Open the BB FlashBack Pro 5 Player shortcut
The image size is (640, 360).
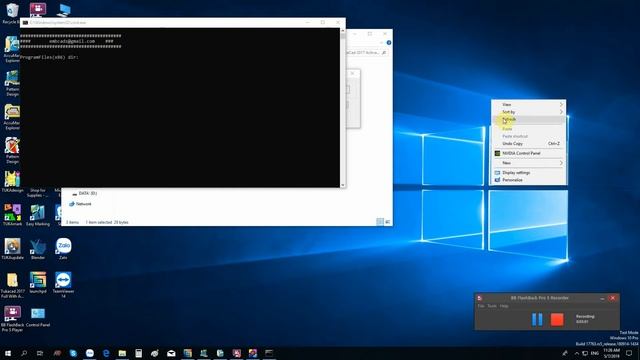point(12,319)
